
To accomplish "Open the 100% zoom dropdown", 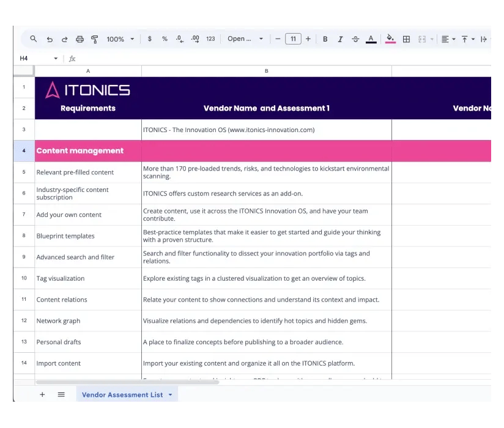I will [x=120, y=39].
